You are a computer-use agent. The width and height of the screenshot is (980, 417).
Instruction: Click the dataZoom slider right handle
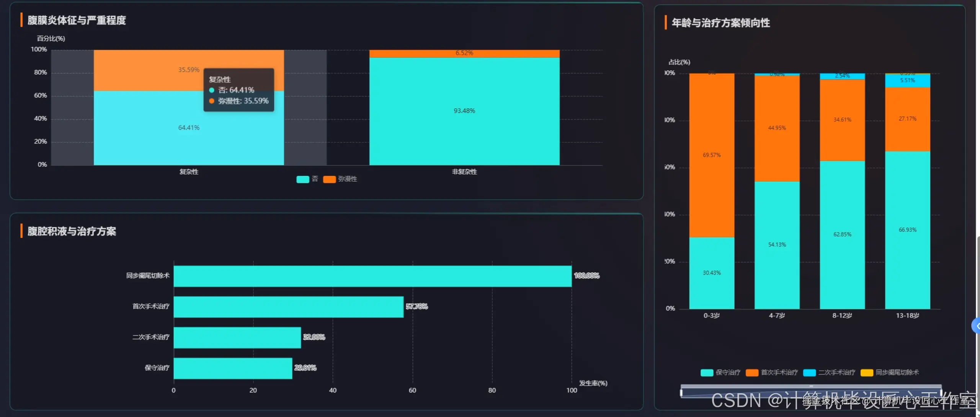pos(941,393)
